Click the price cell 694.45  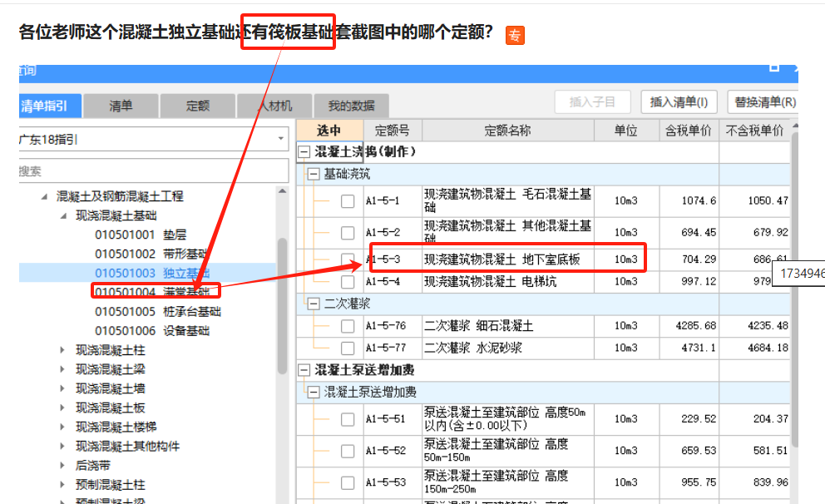coord(699,233)
